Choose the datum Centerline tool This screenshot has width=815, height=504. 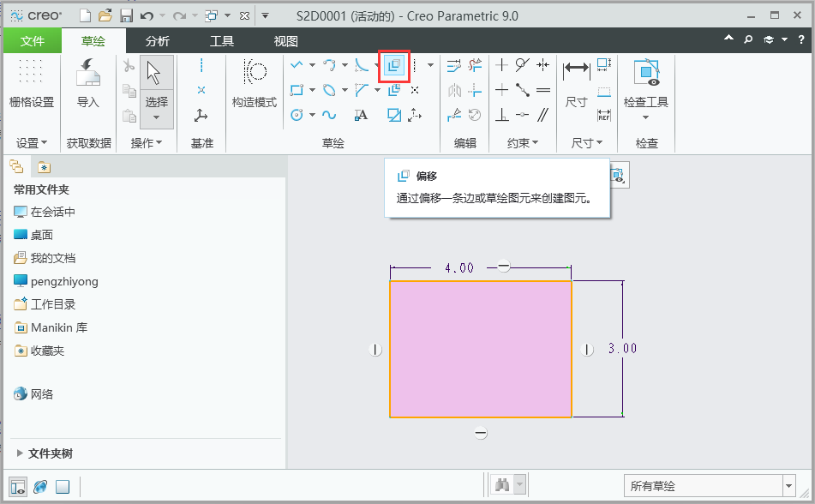point(201,65)
